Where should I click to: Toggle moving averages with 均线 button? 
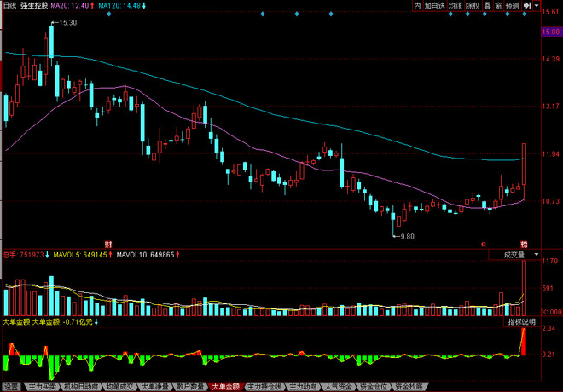click(456, 6)
